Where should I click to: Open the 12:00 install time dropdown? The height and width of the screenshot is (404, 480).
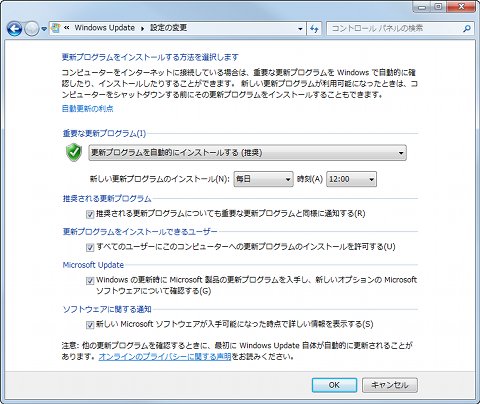point(351,179)
